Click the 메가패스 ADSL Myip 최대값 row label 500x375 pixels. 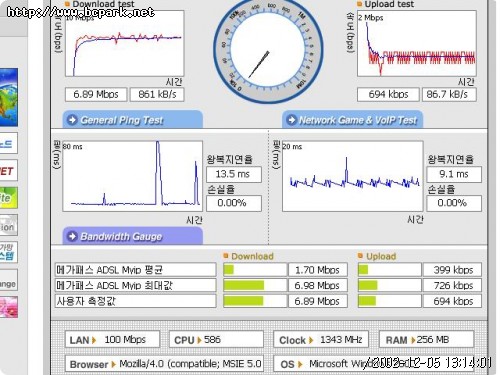(135, 285)
